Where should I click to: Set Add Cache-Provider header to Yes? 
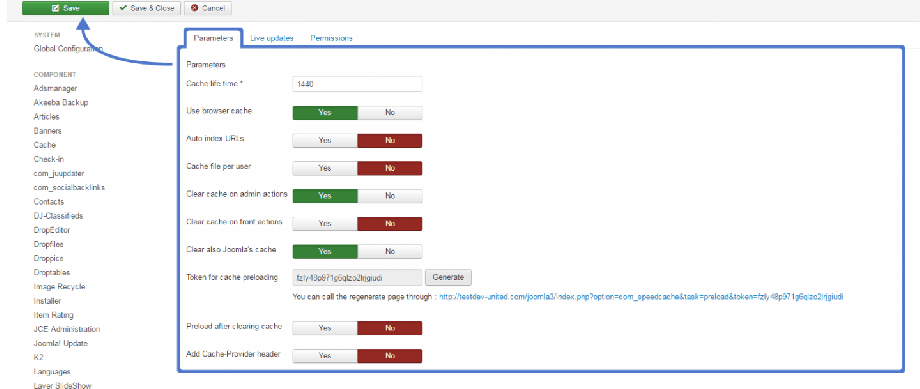(x=325, y=356)
